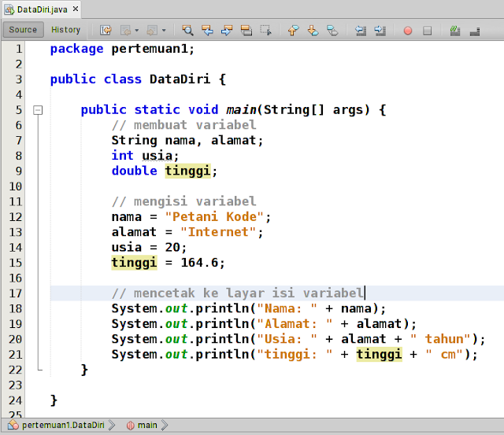Click closing brace on line 24
The height and width of the screenshot is (435, 504).
(x=54, y=400)
